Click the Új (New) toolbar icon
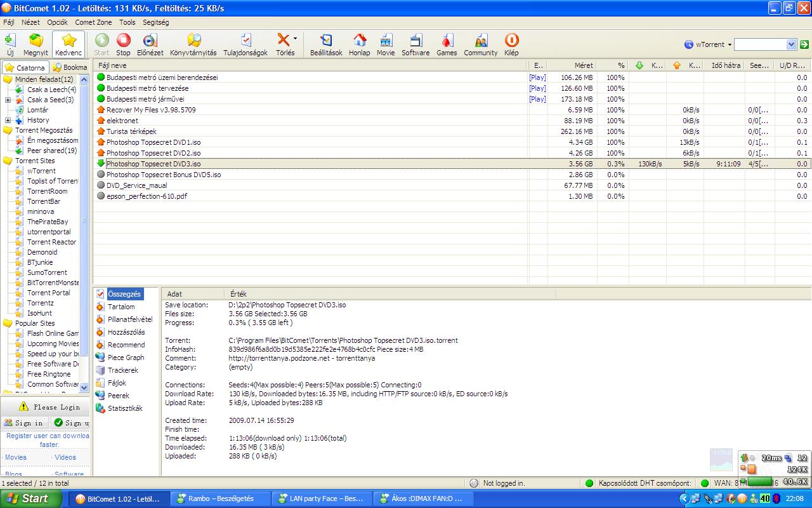 (x=10, y=44)
